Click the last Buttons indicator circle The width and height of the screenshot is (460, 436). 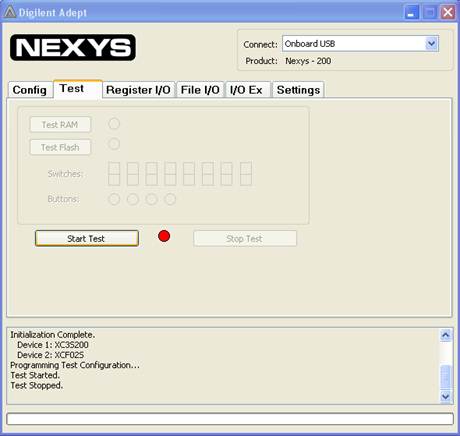tap(170, 199)
